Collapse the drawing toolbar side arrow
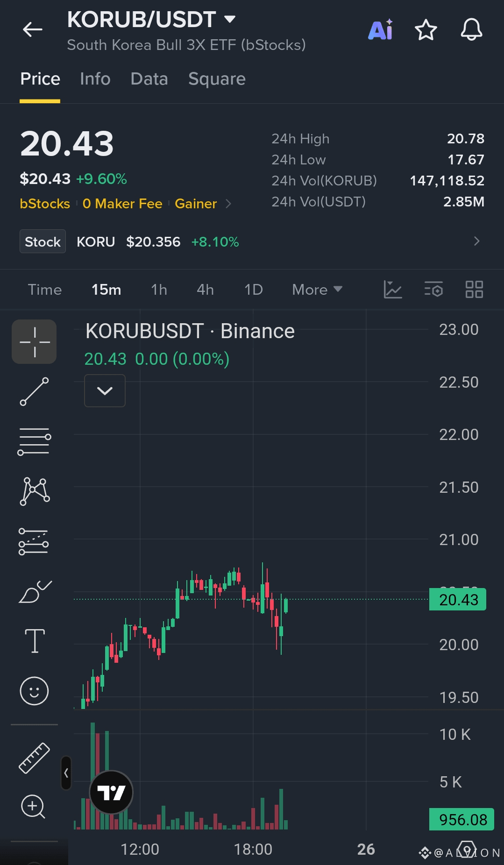 pyautogui.click(x=66, y=773)
